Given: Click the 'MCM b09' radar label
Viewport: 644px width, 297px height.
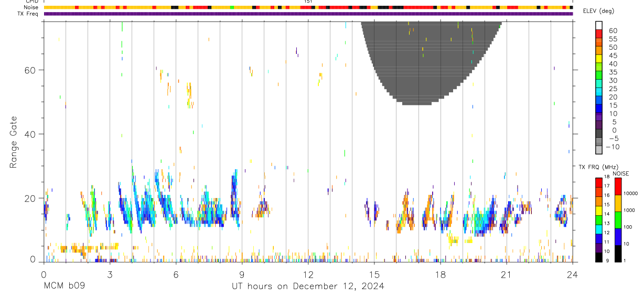Looking at the screenshot, I should coord(65,286).
